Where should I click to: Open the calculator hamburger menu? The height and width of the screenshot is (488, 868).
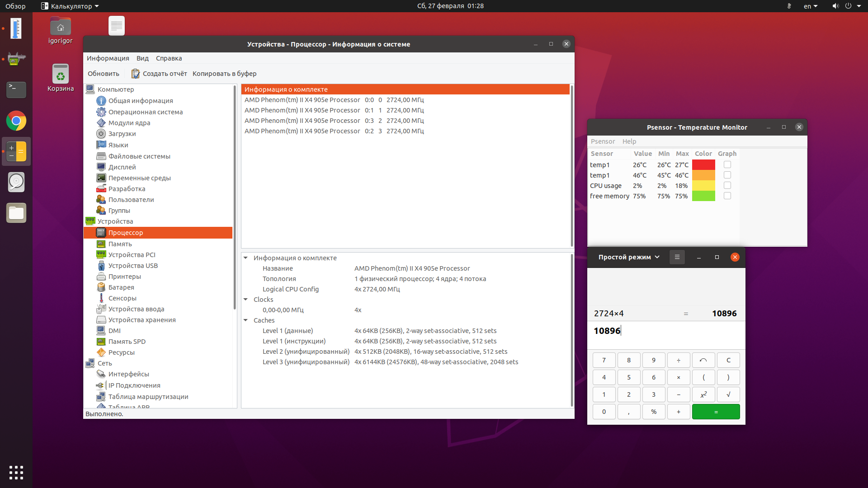(x=677, y=257)
